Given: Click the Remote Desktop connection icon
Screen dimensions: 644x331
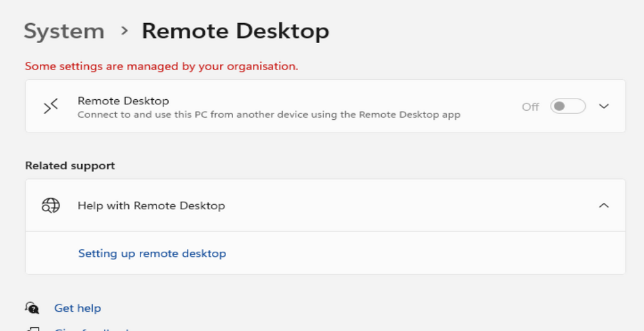Looking at the screenshot, I should tap(51, 106).
